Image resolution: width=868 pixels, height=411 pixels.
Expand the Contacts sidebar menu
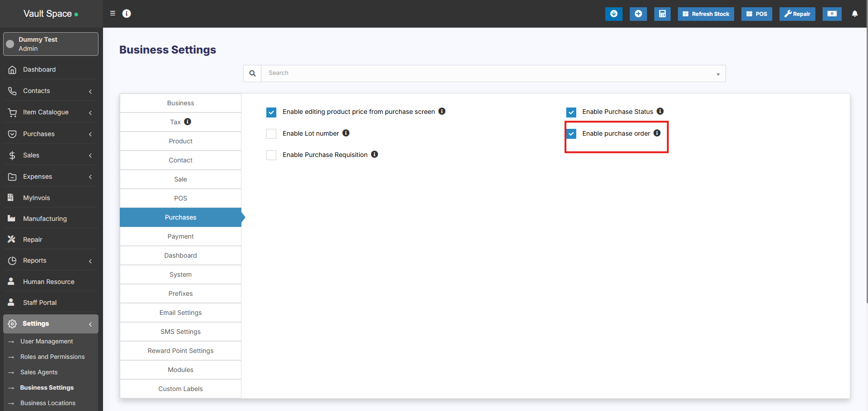click(x=51, y=91)
